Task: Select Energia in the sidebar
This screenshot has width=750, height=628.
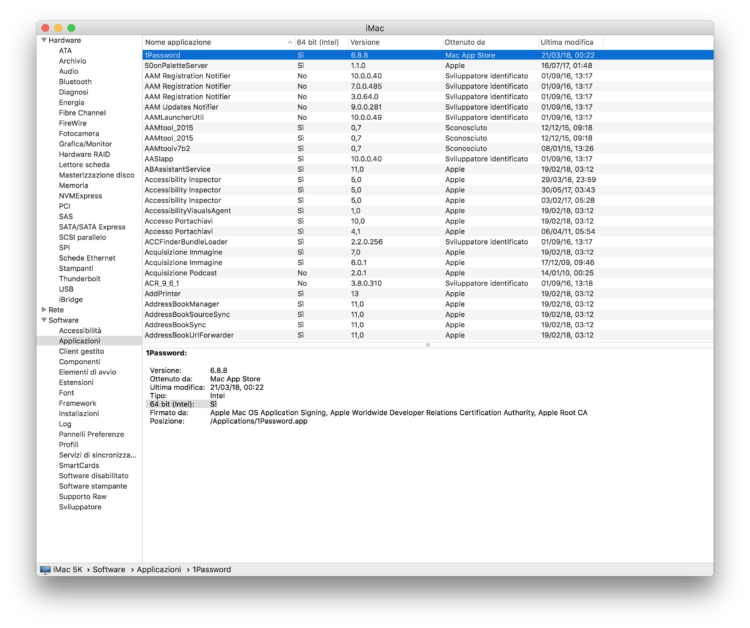Action: [72, 102]
